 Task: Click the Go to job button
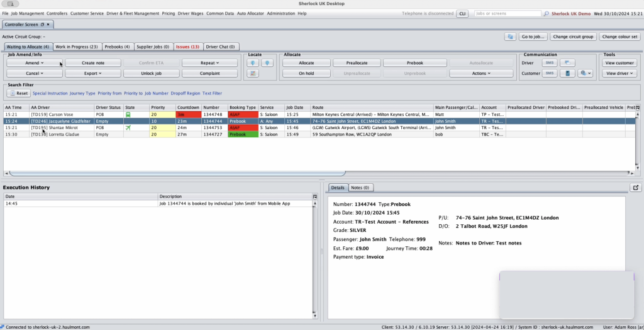533,37
